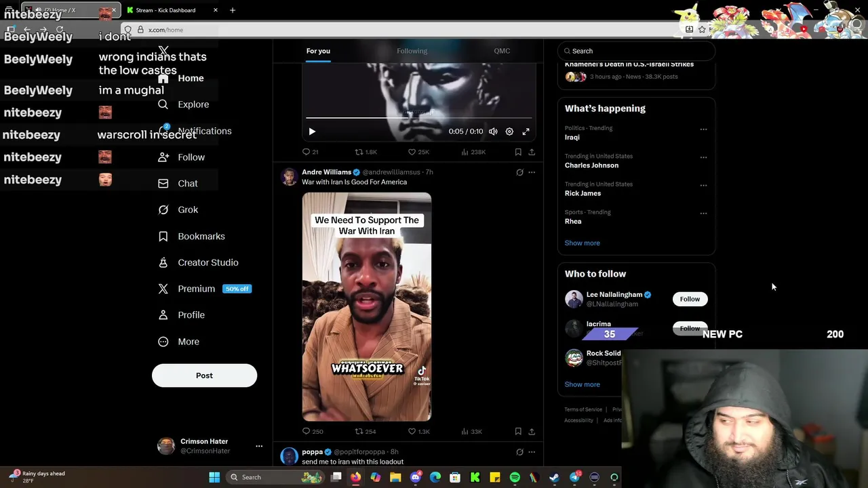Open Premium in the sidebar
Screen dimensions: 868x488
pyautogui.click(x=204, y=289)
